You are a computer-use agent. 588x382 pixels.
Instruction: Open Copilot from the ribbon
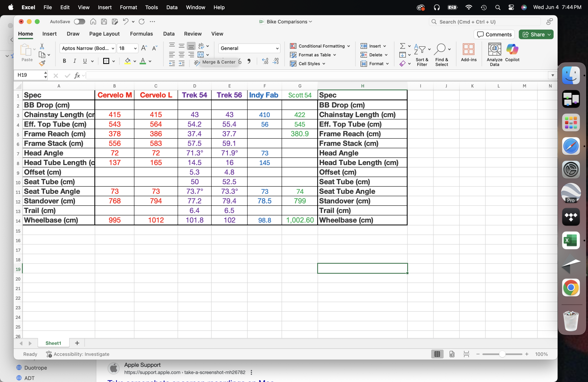[x=512, y=53]
